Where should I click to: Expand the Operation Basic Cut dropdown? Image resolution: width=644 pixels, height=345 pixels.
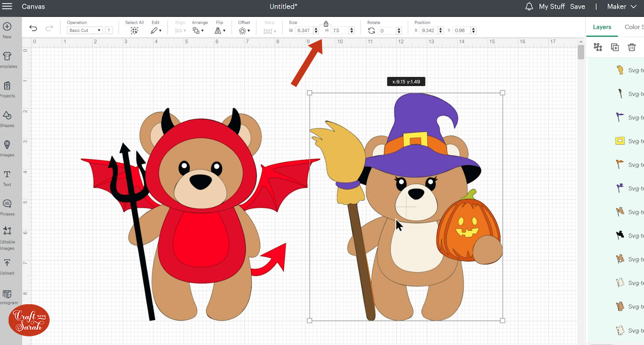[85, 30]
